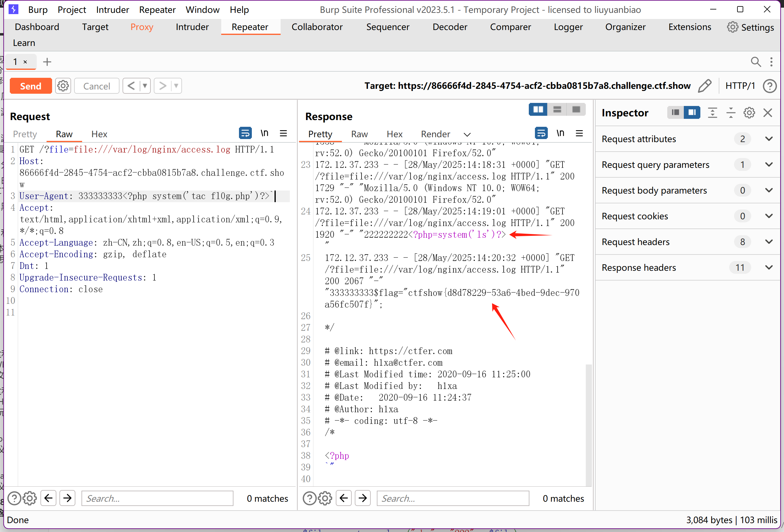Image resolution: width=784 pixels, height=532 pixels.
Task: Expand Request attributes section
Action: [x=769, y=139]
